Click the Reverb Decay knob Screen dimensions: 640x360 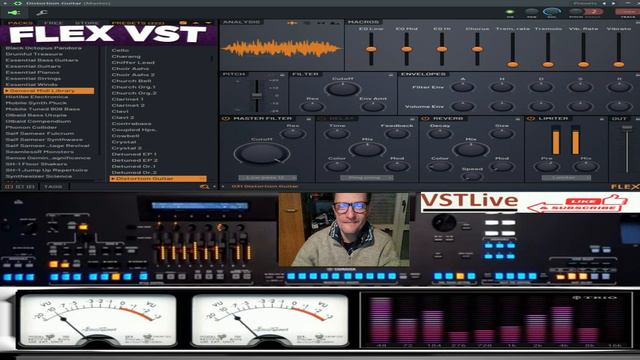pyautogui.click(x=440, y=134)
